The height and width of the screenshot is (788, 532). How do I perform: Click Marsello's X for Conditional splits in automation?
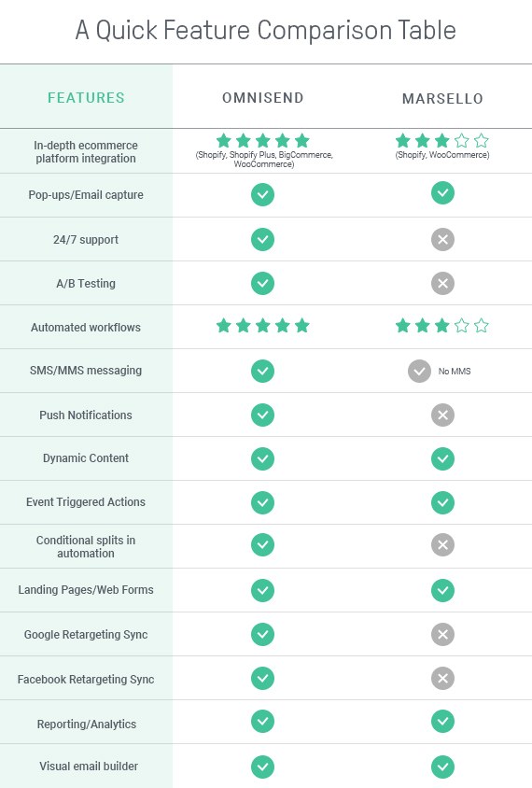[x=442, y=544]
